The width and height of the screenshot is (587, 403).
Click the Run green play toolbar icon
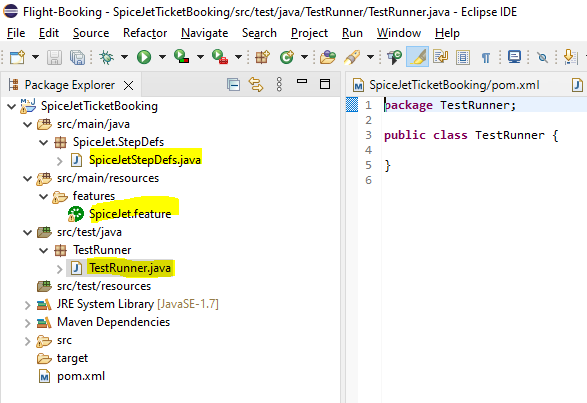[x=144, y=57]
